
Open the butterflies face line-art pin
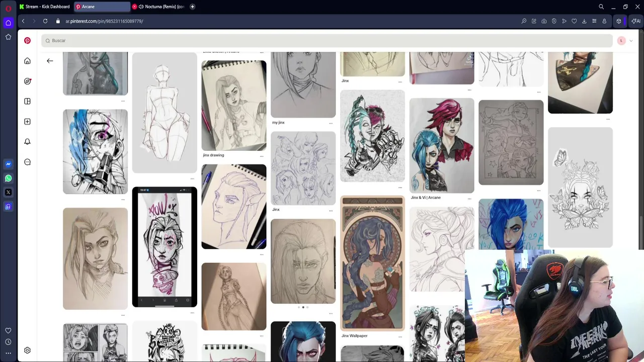[x=580, y=188]
